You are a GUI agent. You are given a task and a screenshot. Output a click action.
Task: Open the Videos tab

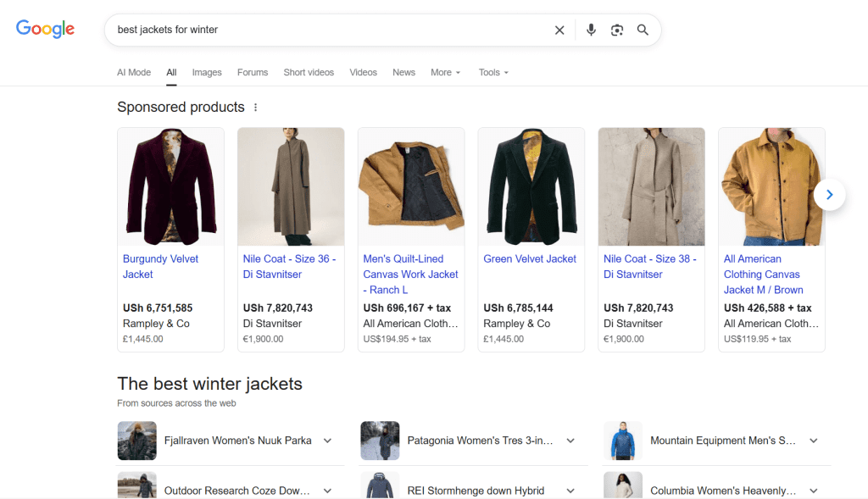click(x=363, y=73)
